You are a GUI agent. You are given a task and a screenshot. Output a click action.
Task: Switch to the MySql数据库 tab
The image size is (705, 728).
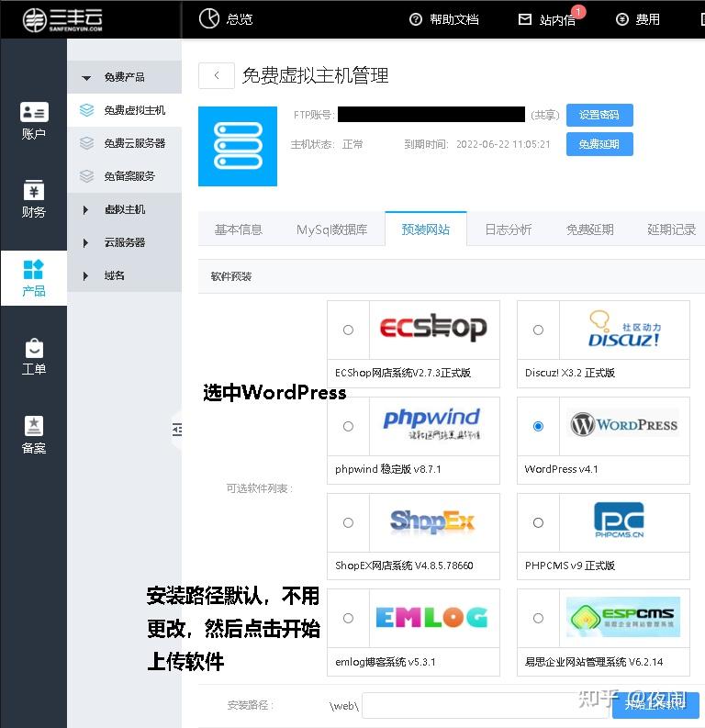pyautogui.click(x=332, y=230)
